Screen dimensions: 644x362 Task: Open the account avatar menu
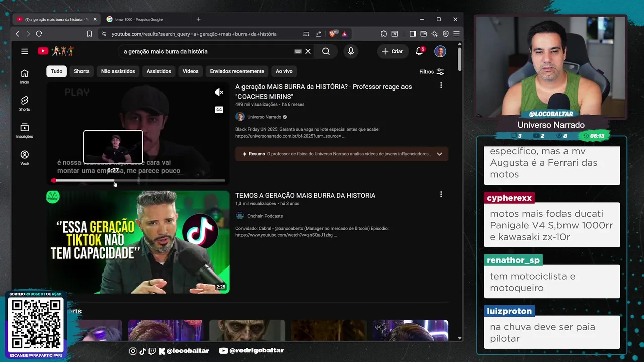point(440,51)
